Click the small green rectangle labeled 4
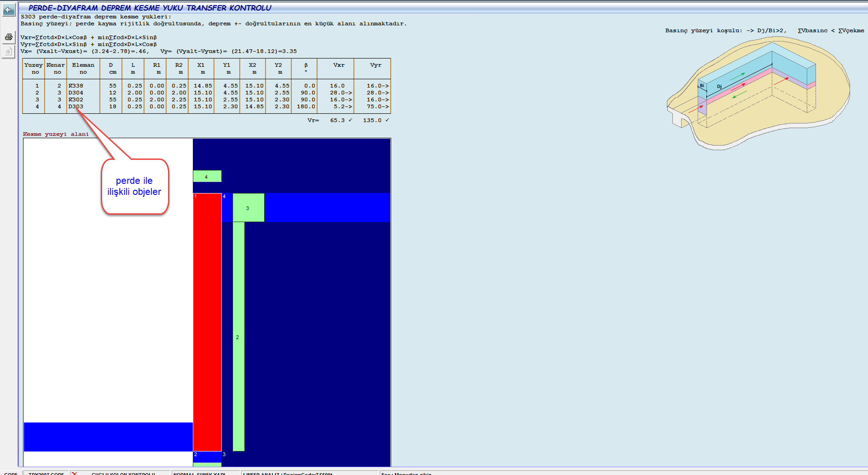Screen dimensions: 868x475 [x=207, y=176]
